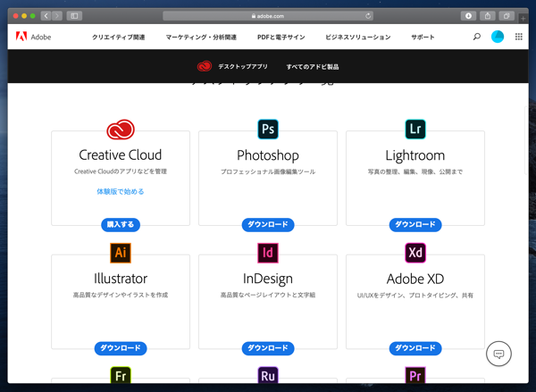Select デスクトップアプリ tab in black bar
Image resolution: width=536 pixels, height=392 pixels.
(x=243, y=66)
